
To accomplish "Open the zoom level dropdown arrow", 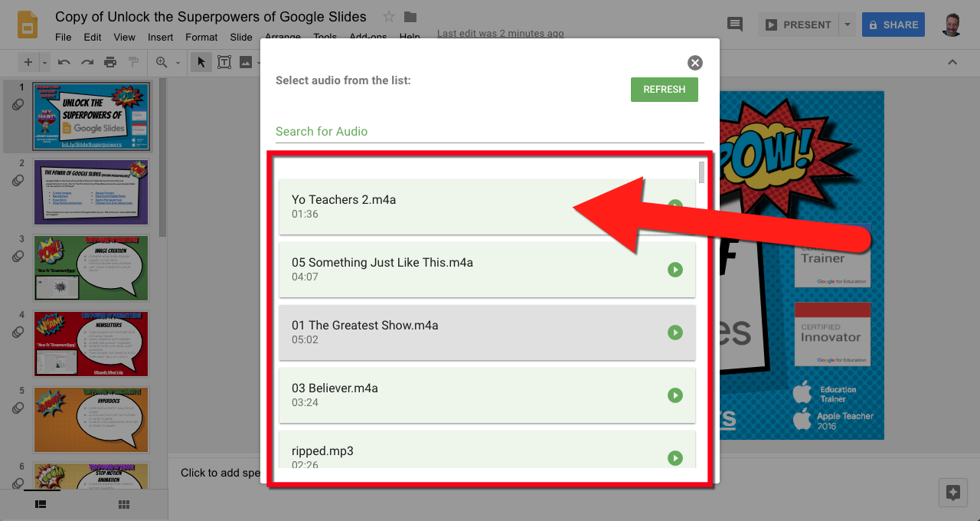I will (178, 62).
